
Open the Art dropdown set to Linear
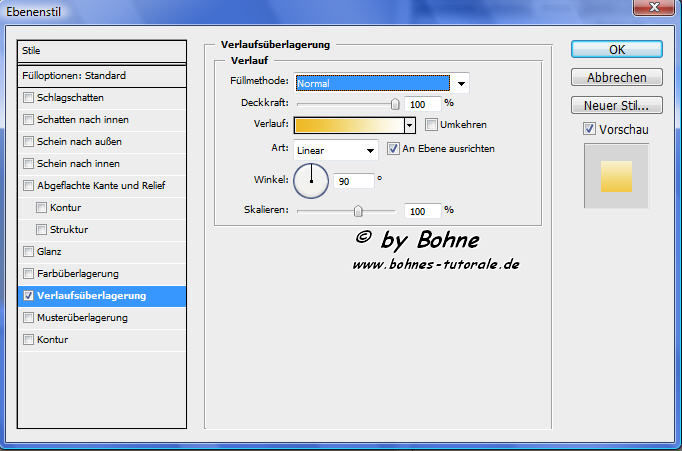click(x=371, y=150)
